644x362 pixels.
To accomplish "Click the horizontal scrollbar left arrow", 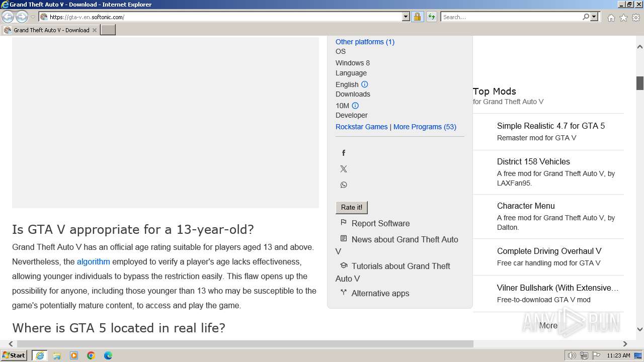I will click(x=11, y=344).
